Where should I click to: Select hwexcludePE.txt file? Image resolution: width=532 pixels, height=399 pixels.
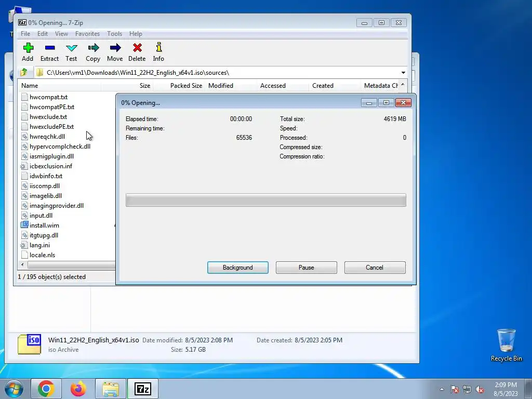pos(51,127)
